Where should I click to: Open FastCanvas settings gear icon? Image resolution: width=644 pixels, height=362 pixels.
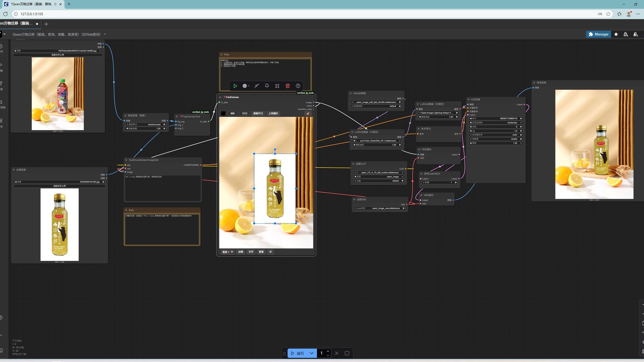270,252
